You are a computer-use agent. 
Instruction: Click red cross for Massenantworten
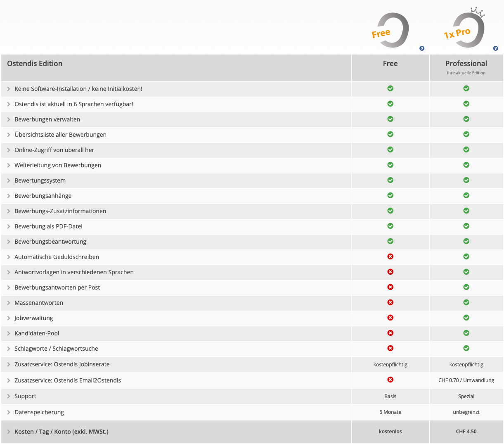390,302
